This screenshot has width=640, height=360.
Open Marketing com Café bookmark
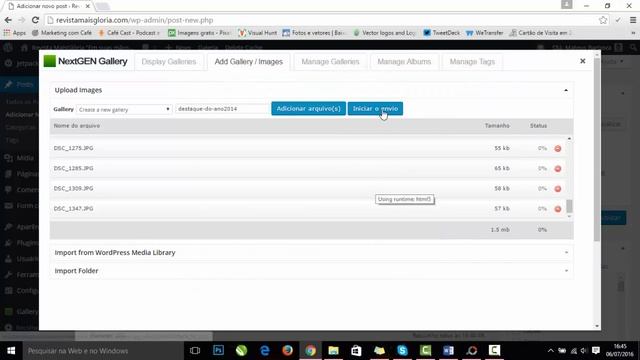(62, 33)
